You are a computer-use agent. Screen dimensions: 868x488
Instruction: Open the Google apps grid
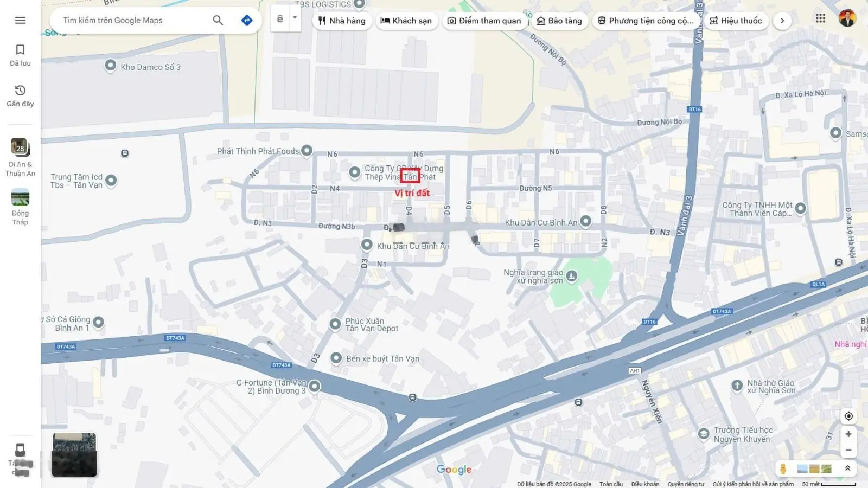[820, 18]
